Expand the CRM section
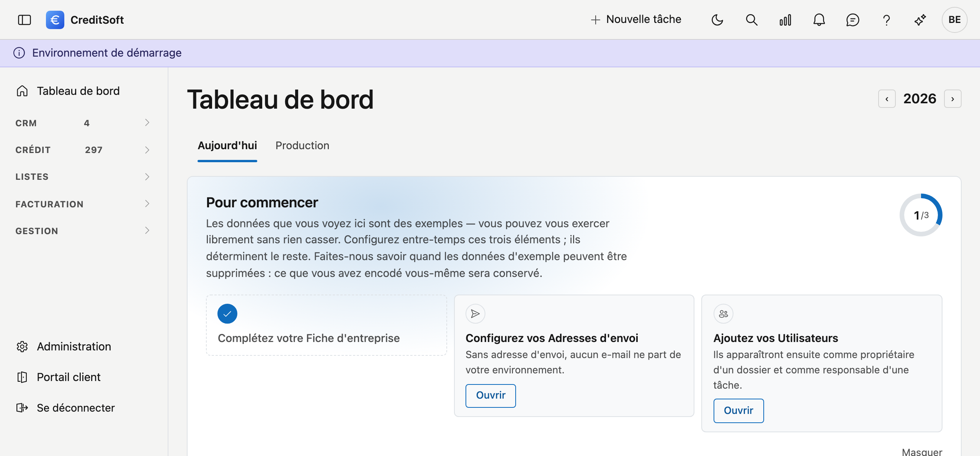 pos(82,123)
